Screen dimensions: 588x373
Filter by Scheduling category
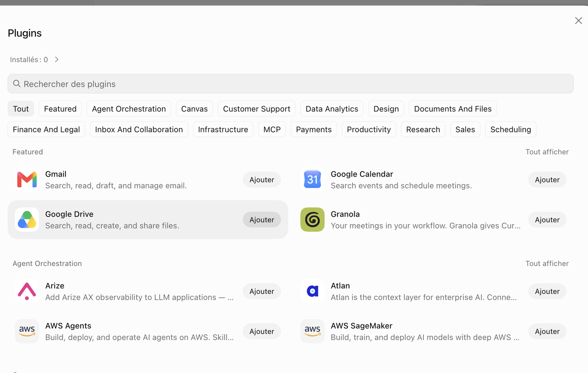(511, 129)
